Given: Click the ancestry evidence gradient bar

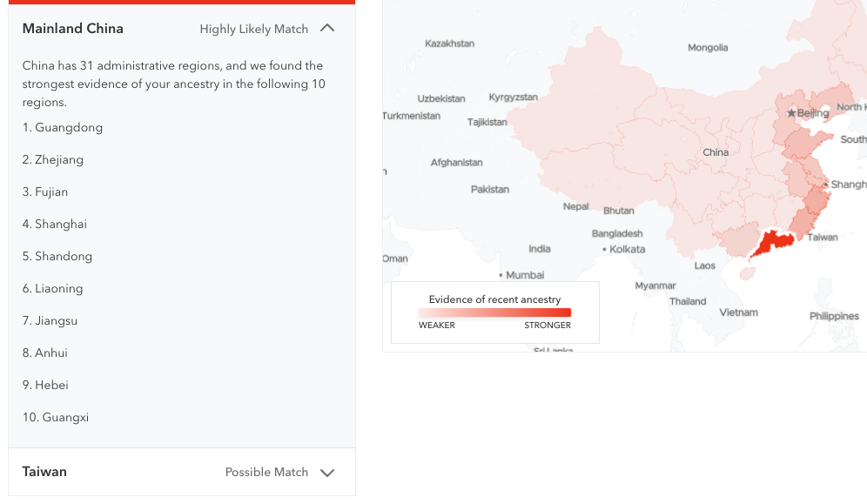Looking at the screenshot, I should pyautogui.click(x=495, y=312).
